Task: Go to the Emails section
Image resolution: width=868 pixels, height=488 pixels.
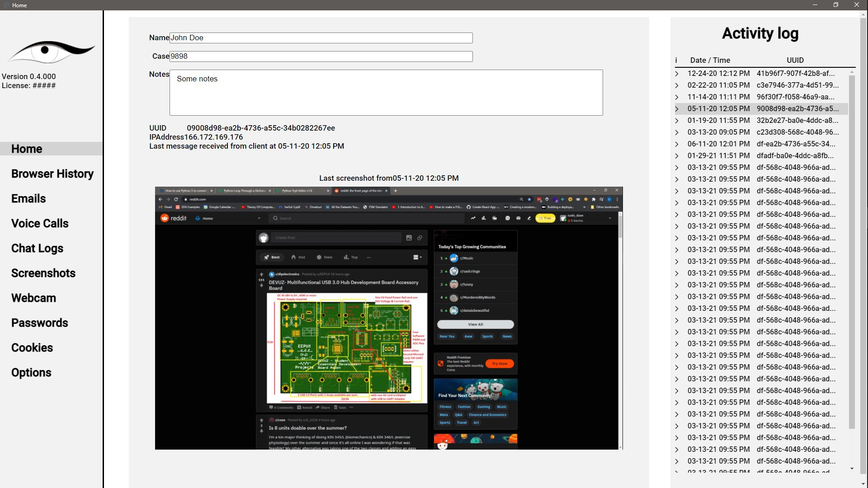Action: pyautogui.click(x=28, y=199)
